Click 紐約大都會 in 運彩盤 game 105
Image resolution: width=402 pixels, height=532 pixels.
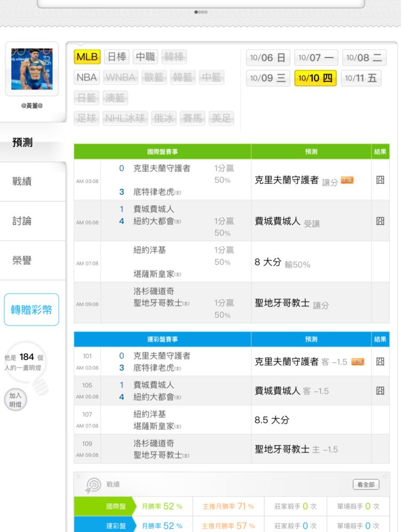(x=157, y=397)
